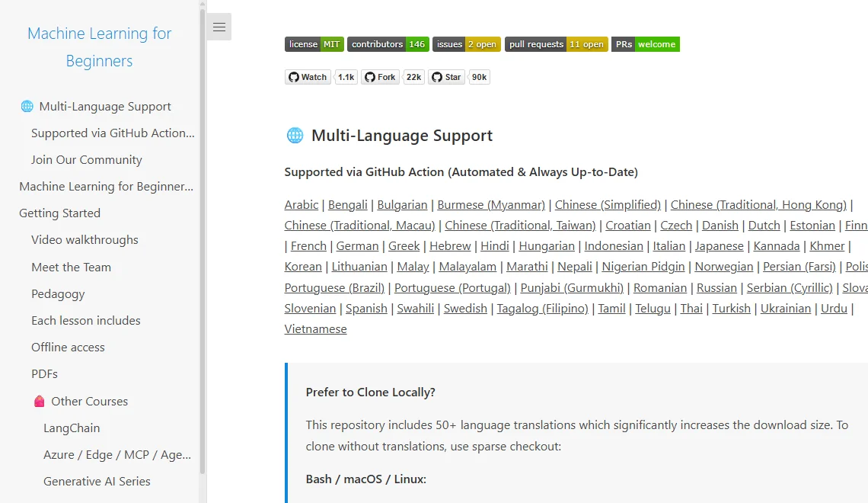This screenshot has width=868, height=503.
Task: Open the Bulgarian translation link
Action: pos(403,204)
